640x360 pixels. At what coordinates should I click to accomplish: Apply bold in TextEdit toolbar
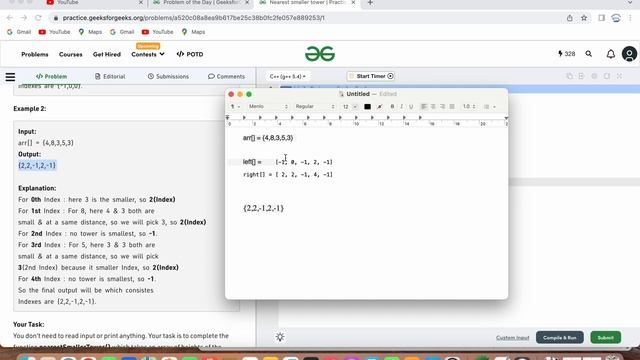tap(392, 107)
